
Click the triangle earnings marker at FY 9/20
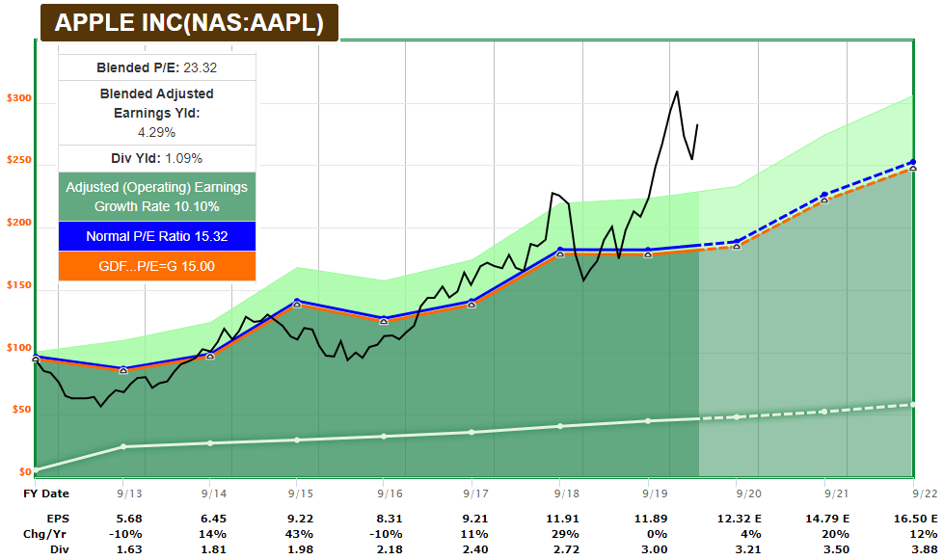[737, 246]
